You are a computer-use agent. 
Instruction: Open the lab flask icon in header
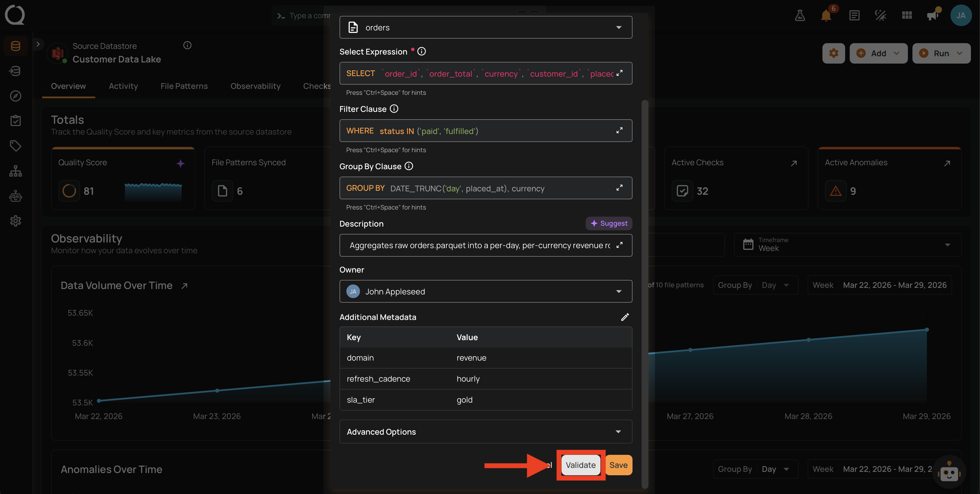click(x=800, y=15)
